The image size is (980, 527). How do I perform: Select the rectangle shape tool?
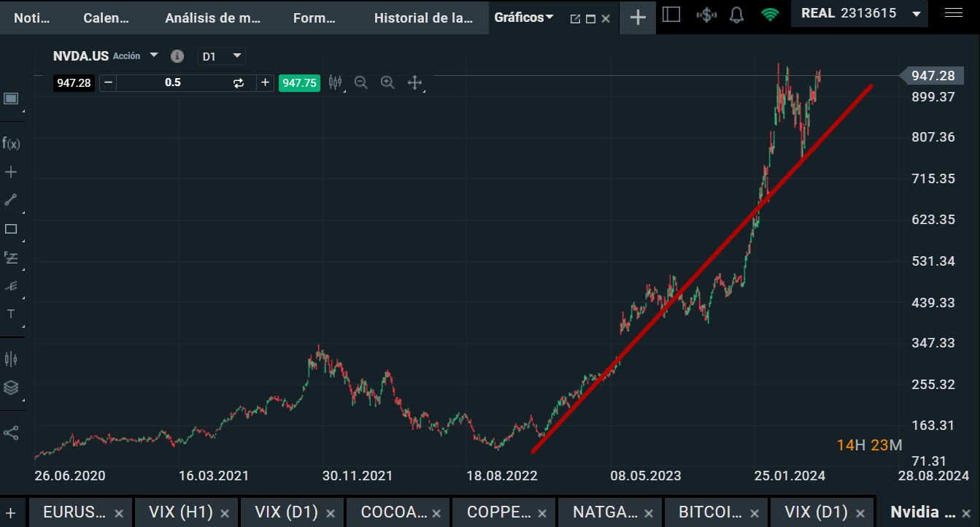click(11, 229)
